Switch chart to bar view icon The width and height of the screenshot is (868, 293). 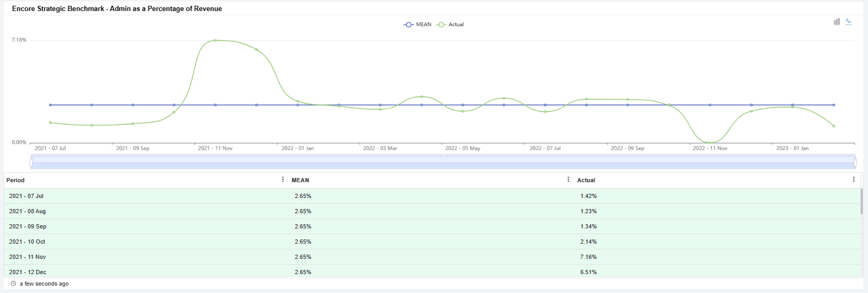[836, 22]
